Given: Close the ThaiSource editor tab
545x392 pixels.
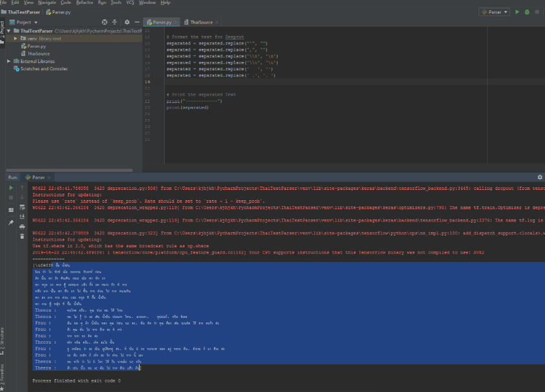Looking at the screenshot, I should [x=217, y=23].
